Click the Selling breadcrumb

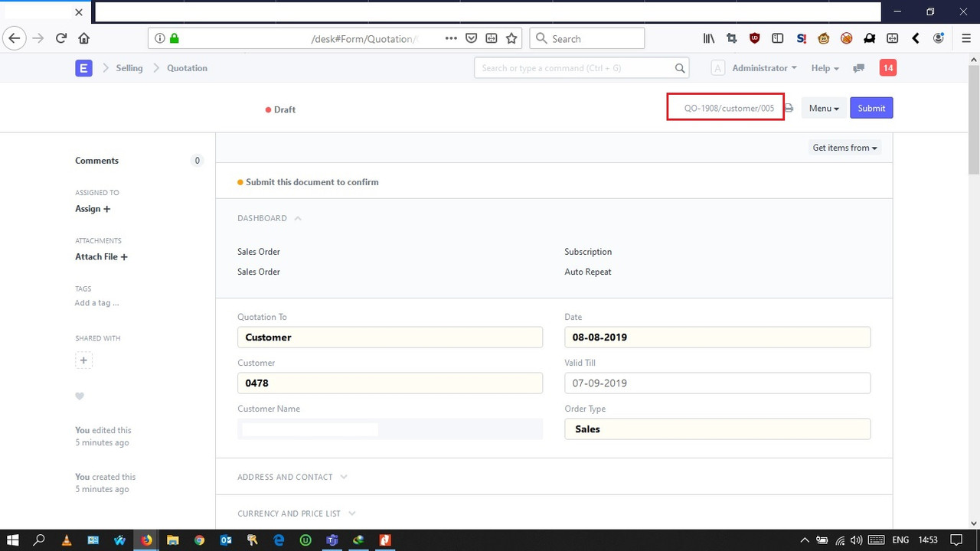pos(129,68)
